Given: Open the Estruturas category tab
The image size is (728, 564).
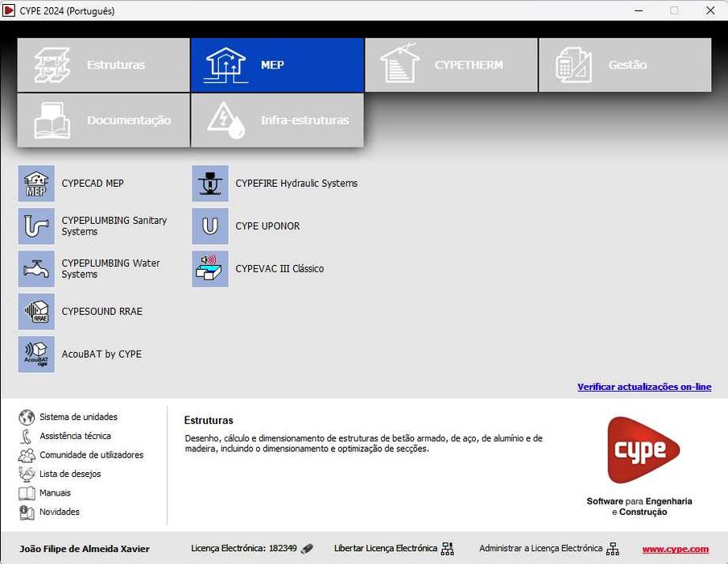Looking at the screenshot, I should pos(104,65).
